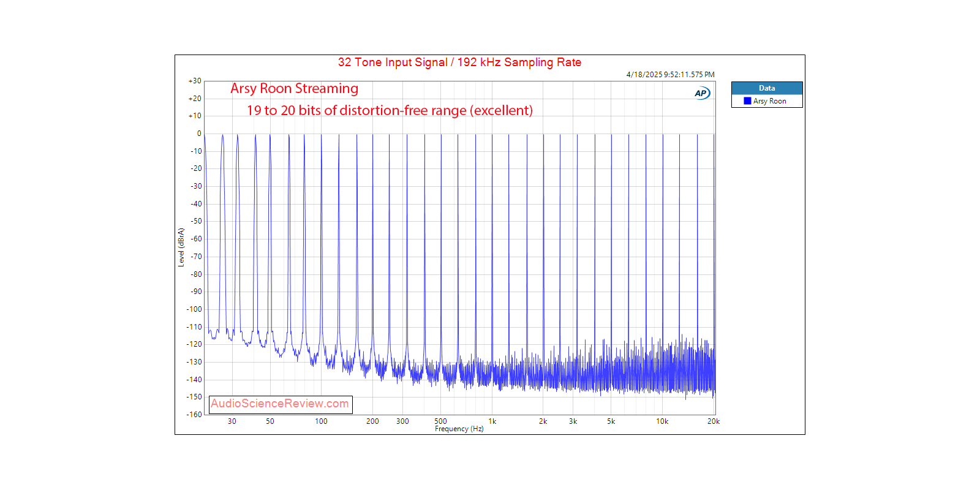Click the AP logo in the chart corner

click(701, 93)
